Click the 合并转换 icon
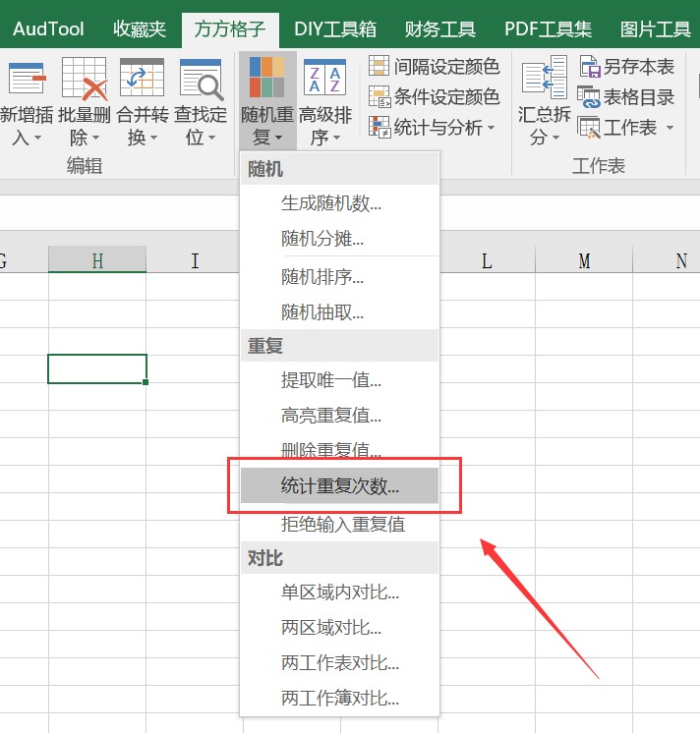 click(143, 78)
